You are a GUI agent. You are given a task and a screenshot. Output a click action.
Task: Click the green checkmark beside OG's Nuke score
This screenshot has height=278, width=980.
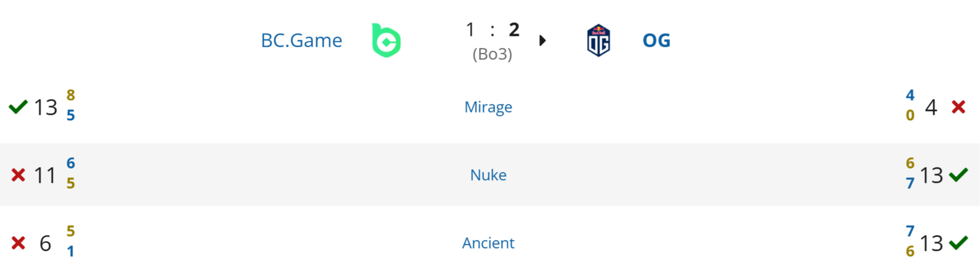click(958, 175)
